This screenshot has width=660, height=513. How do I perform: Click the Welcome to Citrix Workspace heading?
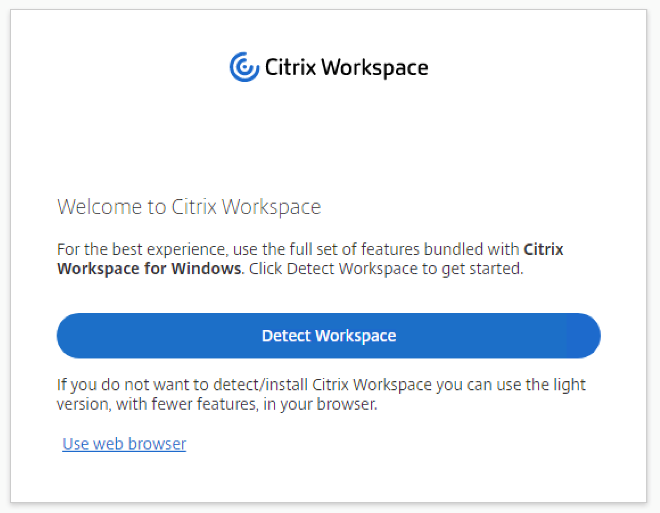(x=189, y=207)
